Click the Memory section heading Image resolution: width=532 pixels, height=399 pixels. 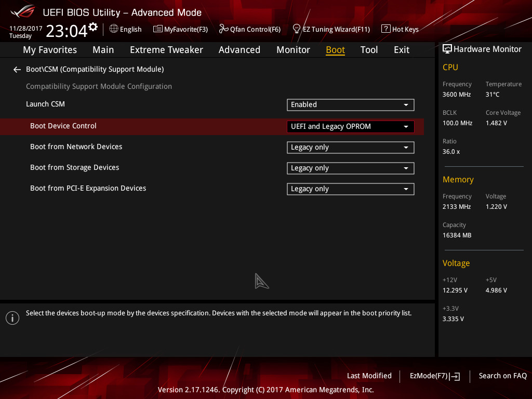458,179
